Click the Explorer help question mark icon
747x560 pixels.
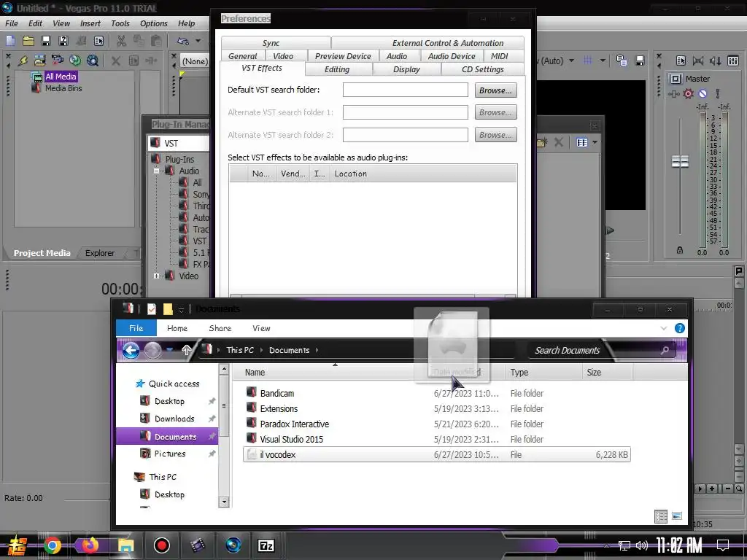click(x=680, y=328)
